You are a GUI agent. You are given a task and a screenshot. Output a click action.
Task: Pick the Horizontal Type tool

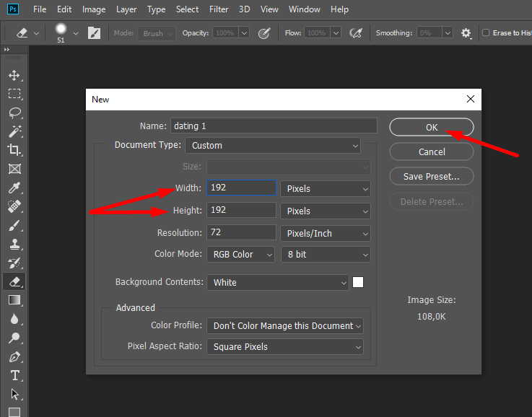(14, 375)
